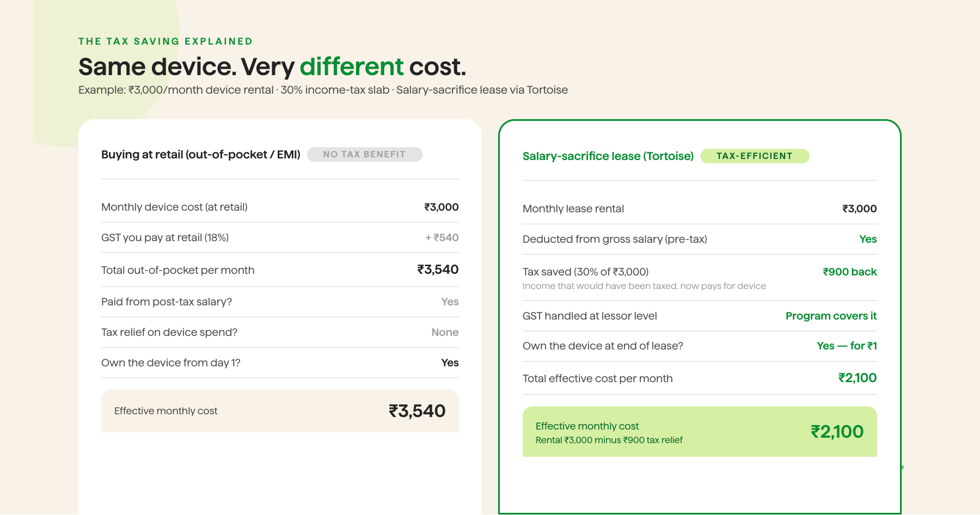Click the green ₹2,100 effective monthly cost box
This screenshot has height=515, width=980.
(700, 432)
